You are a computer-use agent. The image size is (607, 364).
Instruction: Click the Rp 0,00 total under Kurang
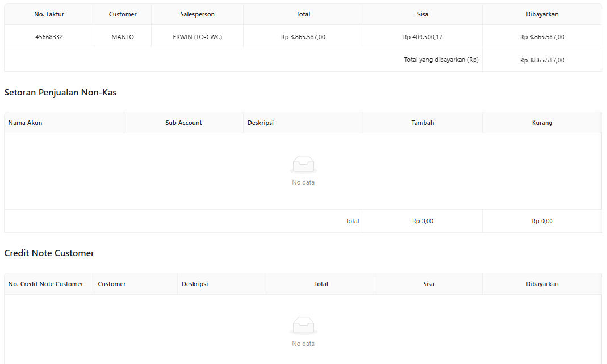[542, 221]
